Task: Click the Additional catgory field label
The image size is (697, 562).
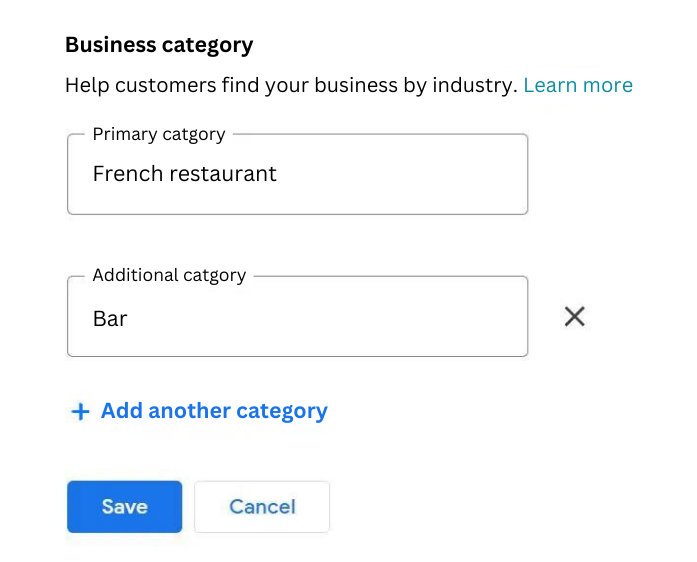Action: pos(168,276)
